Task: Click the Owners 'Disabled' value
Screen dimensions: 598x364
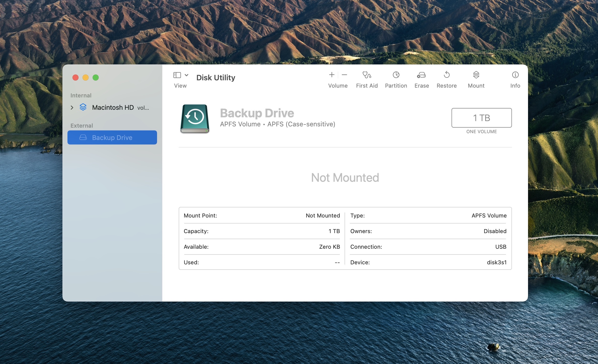Action: [495, 231]
